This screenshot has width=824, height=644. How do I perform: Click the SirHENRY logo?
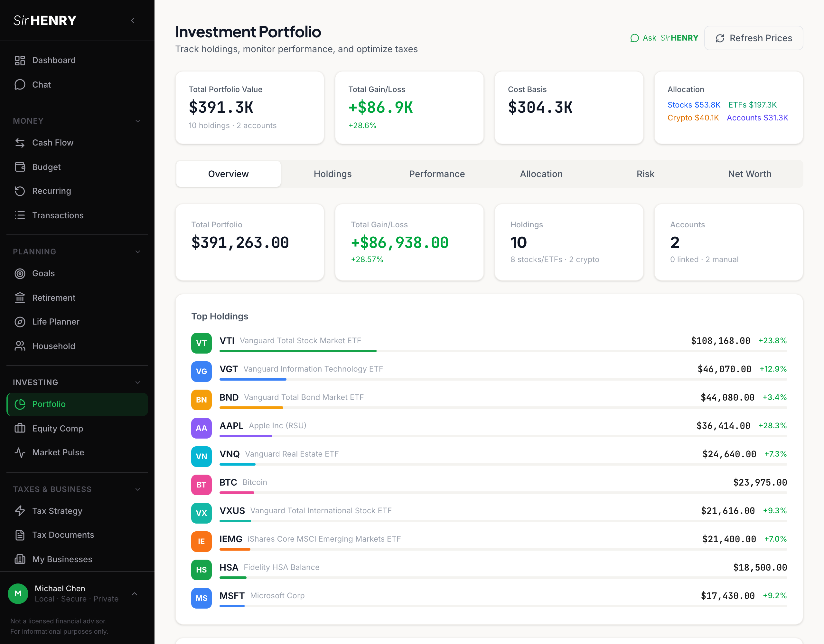tap(45, 20)
